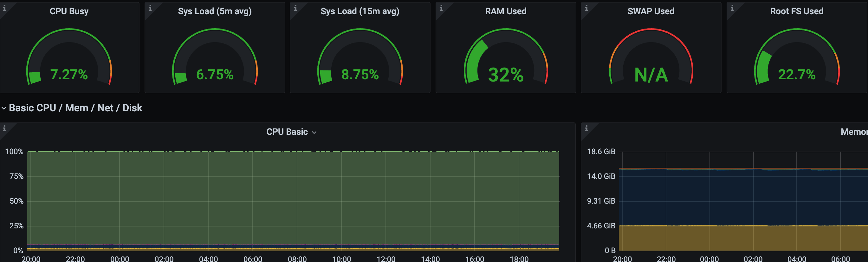
Task: Open the Sys Load (15m avg) panel title
Action: point(360,11)
